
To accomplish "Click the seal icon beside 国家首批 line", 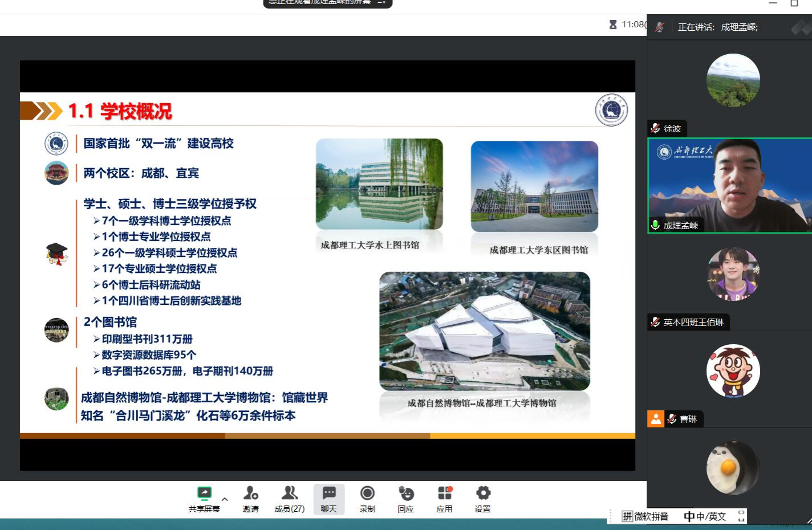I will (x=56, y=144).
